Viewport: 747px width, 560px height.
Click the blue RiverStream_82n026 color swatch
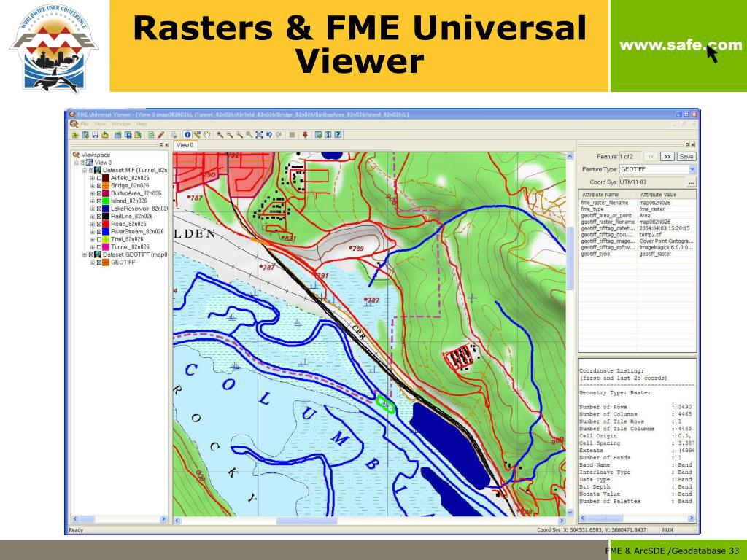(106, 231)
